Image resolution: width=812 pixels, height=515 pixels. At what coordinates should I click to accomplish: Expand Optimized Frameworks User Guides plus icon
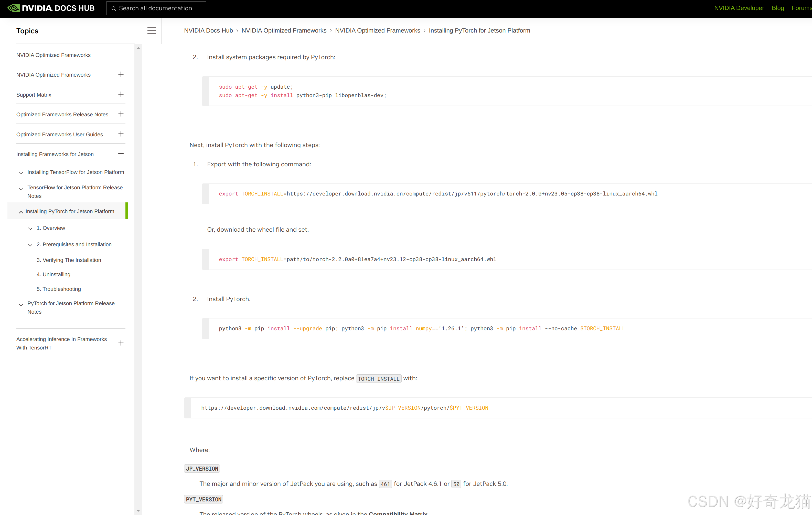point(121,134)
